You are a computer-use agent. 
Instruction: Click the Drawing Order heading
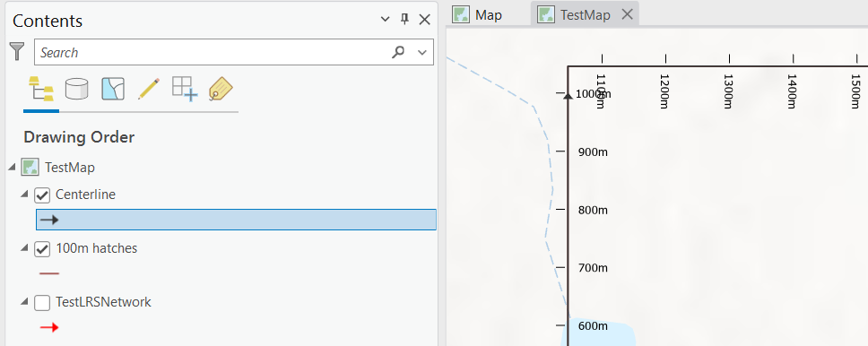tap(79, 137)
